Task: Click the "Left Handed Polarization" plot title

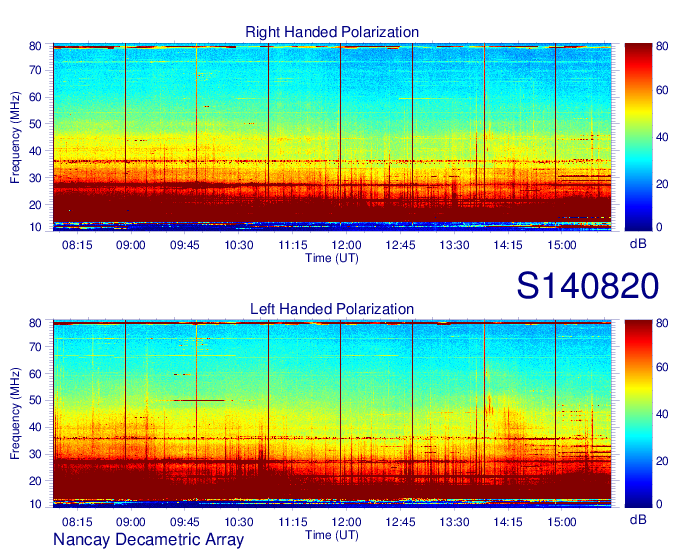Action: click(332, 309)
